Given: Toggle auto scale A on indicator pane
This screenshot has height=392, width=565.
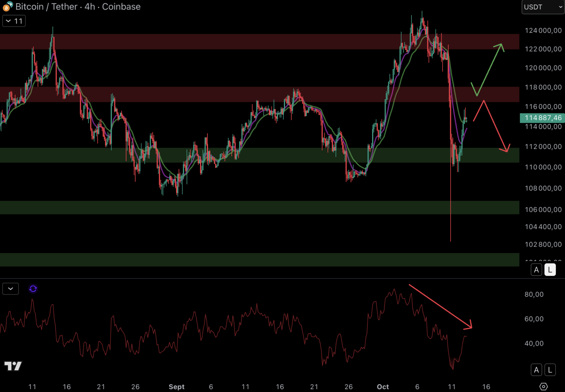Looking at the screenshot, I should [x=536, y=370].
